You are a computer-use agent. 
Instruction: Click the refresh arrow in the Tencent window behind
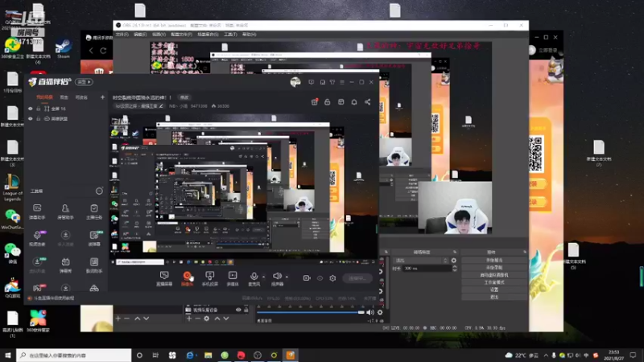[x=103, y=51]
